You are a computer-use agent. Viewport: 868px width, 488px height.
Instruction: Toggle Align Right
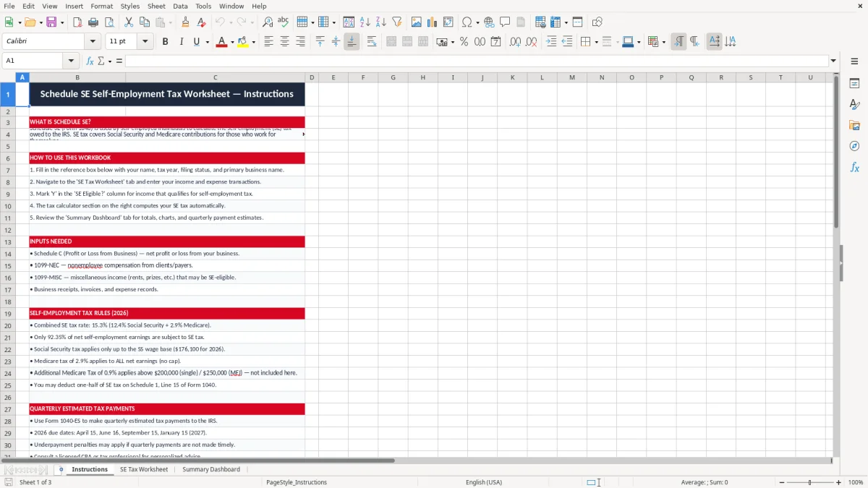coord(300,42)
